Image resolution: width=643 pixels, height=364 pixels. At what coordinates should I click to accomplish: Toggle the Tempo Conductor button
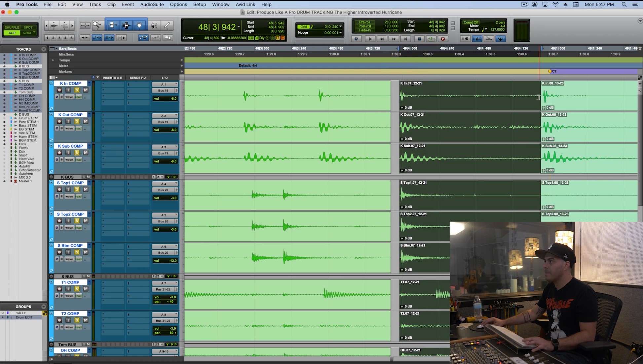tap(501, 39)
